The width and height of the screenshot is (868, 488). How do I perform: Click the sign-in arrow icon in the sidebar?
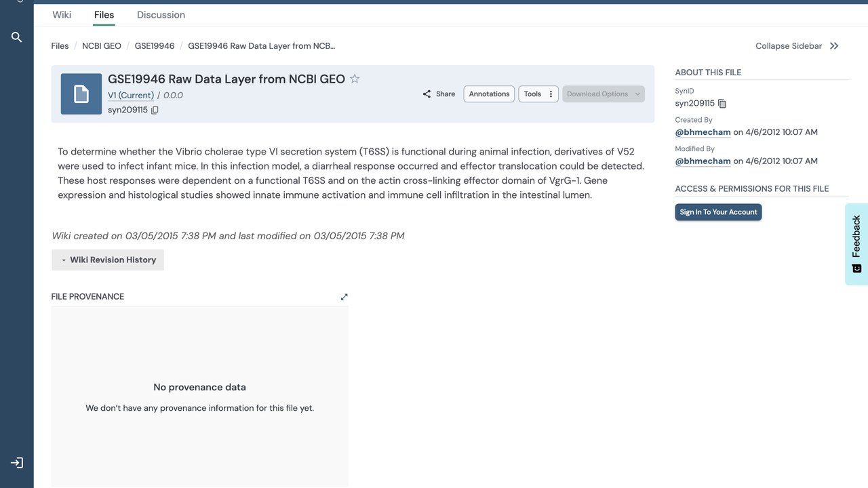point(17,463)
